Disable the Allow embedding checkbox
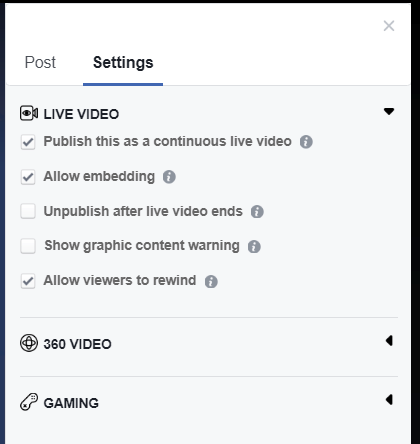This screenshot has width=420, height=444. [28, 177]
